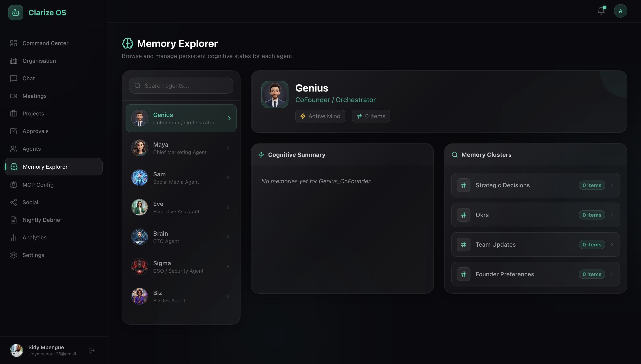Click the Sigma agent avatar thumbnail

pyautogui.click(x=139, y=267)
